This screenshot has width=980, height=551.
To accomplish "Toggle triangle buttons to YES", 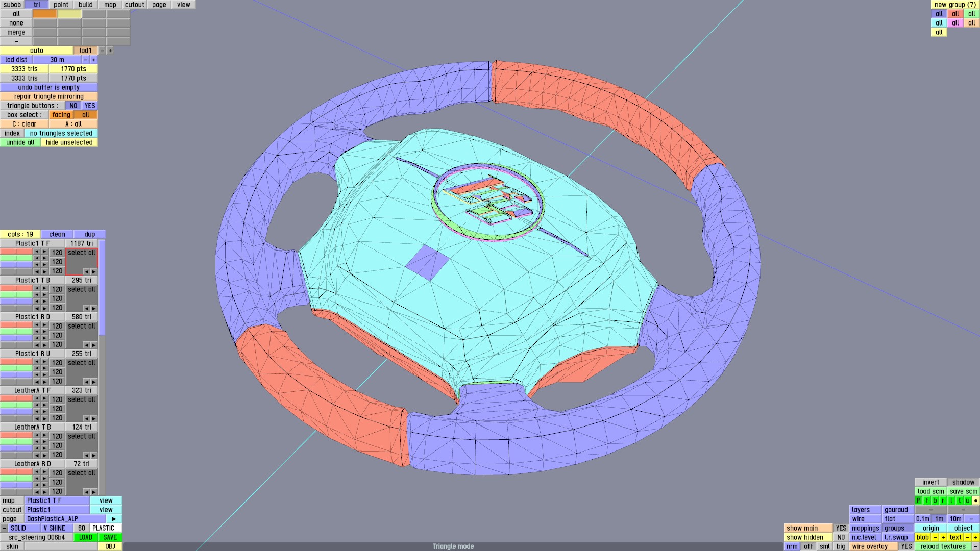I will click(x=90, y=106).
